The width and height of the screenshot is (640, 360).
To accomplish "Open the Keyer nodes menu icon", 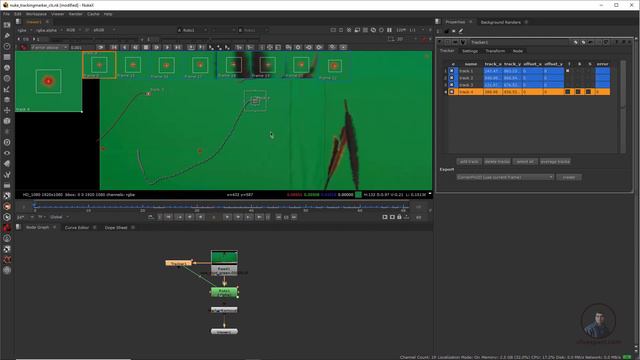I will (7, 89).
